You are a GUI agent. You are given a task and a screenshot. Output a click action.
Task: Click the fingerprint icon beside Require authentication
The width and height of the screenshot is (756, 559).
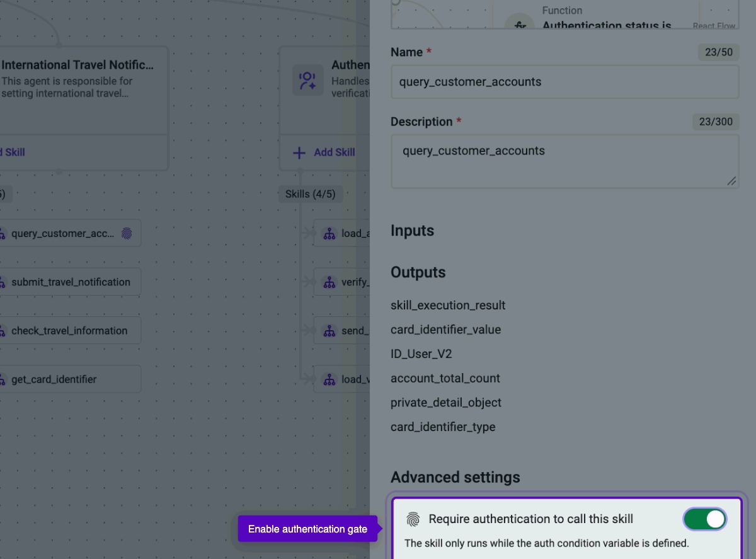click(413, 519)
